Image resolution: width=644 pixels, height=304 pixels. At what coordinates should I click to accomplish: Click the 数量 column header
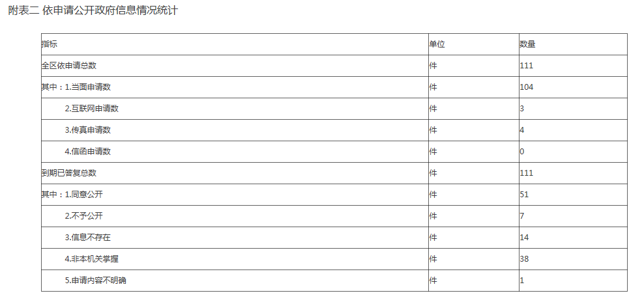tap(527, 44)
